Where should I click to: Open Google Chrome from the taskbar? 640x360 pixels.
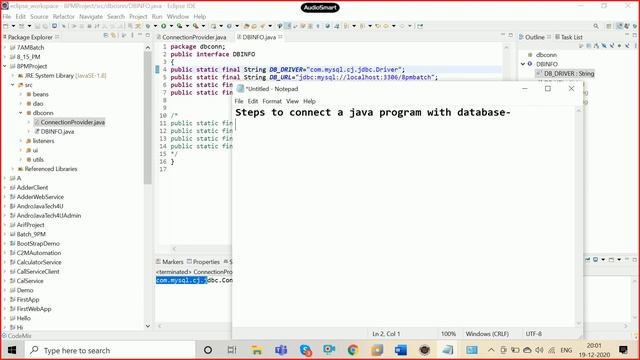(353, 350)
